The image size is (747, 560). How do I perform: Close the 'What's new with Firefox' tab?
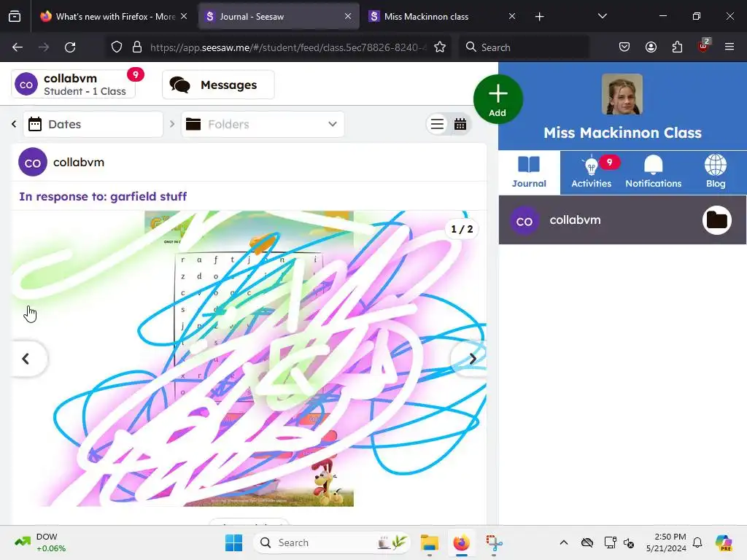[x=184, y=17]
